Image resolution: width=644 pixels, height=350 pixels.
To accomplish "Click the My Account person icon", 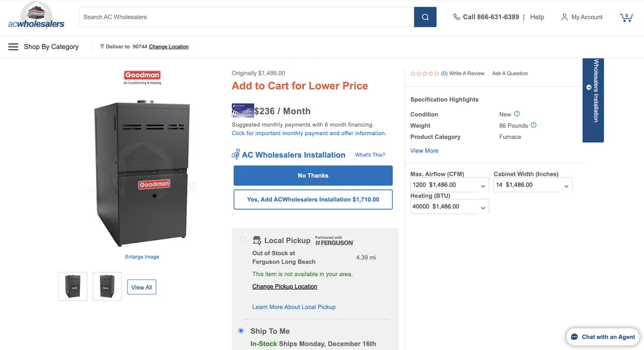I will coord(564,17).
